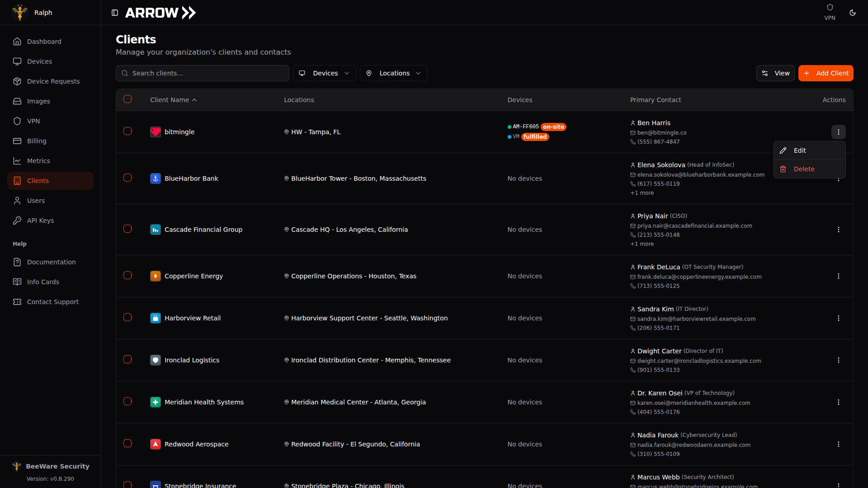The image size is (868, 488).
Task: Click the Add Client button
Action: (x=826, y=73)
